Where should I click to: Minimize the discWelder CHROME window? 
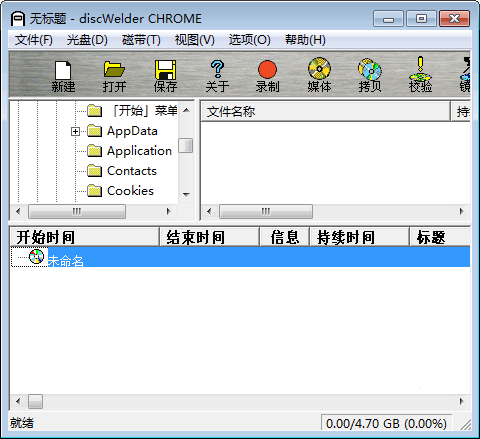pyautogui.click(x=388, y=19)
